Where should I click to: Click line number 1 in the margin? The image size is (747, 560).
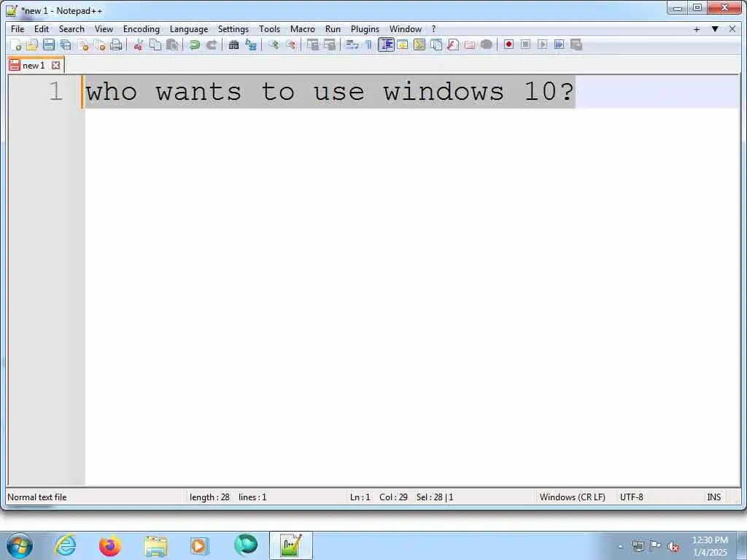tap(55, 91)
